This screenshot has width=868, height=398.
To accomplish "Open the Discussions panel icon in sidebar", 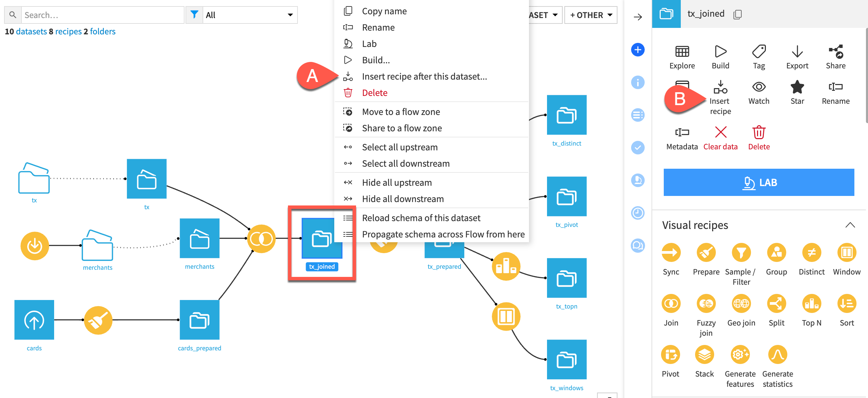I will [638, 246].
